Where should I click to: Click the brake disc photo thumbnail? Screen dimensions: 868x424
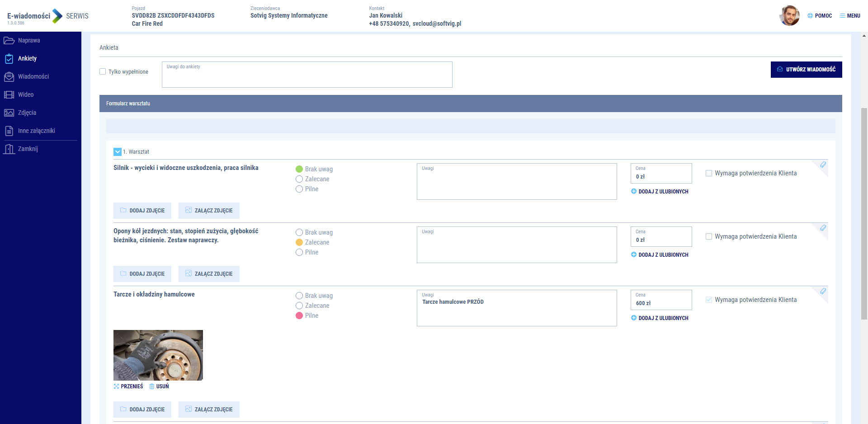(x=158, y=355)
